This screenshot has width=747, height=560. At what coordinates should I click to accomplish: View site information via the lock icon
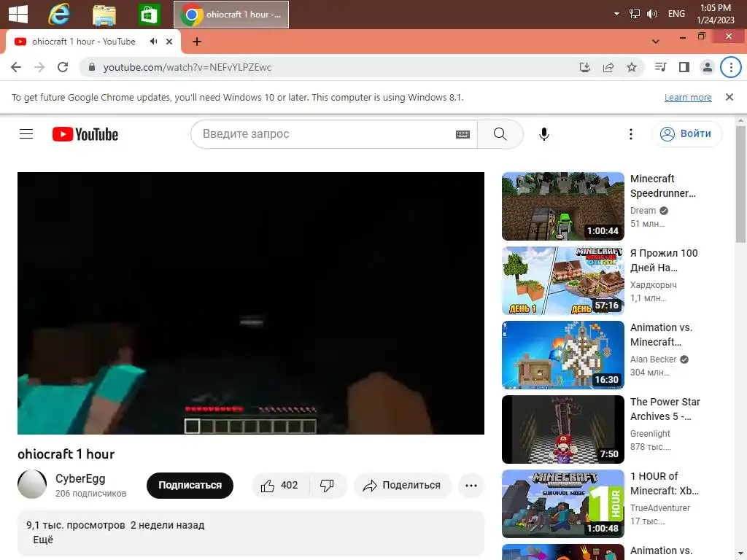point(92,67)
